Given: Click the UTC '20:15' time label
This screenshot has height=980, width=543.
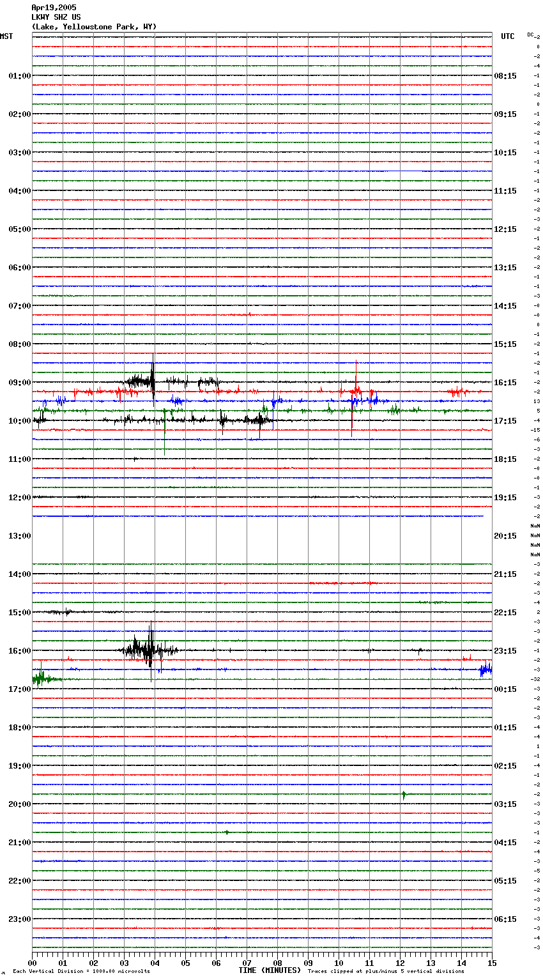Looking at the screenshot, I should [505, 536].
